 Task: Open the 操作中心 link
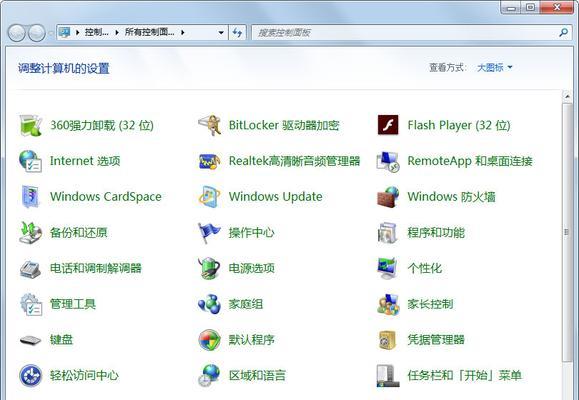(x=251, y=232)
